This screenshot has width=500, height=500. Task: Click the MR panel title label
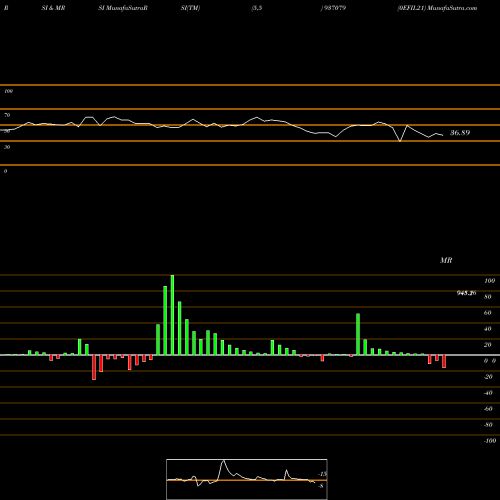[446, 260]
